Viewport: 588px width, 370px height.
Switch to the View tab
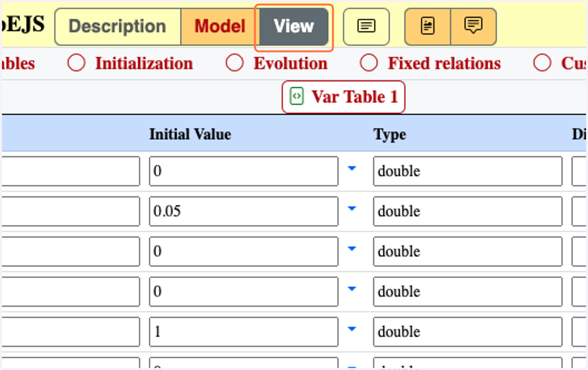pos(294,26)
